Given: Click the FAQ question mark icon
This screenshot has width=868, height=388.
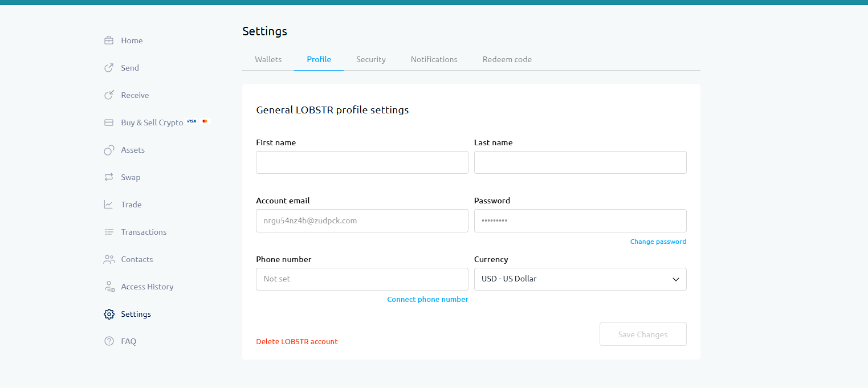Looking at the screenshot, I should click(109, 341).
